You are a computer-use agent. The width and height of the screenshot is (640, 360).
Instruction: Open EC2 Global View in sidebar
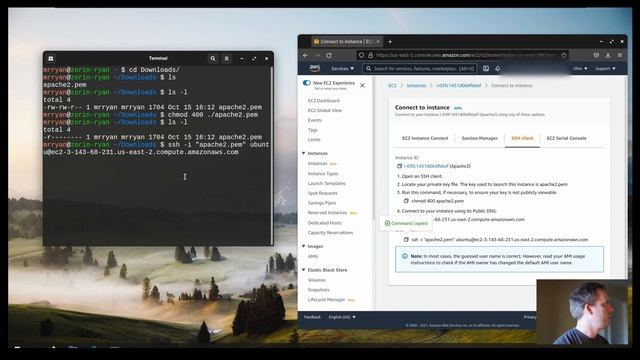click(325, 110)
